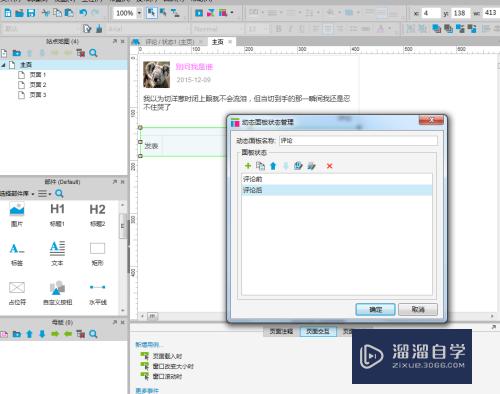500x394 pixels.
Task: Click the edit state icon in the dialog
Action: (298, 166)
